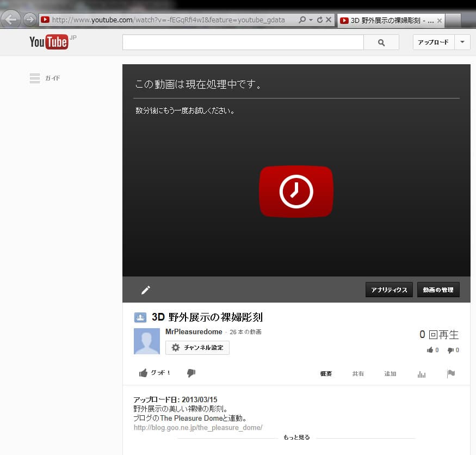Click the browser back arrow
The height and width of the screenshot is (455, 476).
(x=11, y=20)
